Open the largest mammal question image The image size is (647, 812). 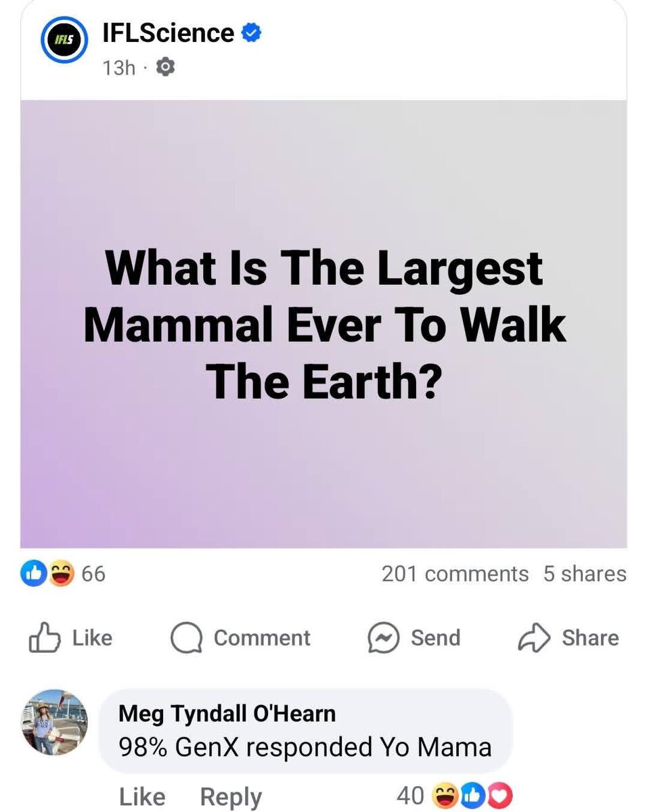coord(323,324)
